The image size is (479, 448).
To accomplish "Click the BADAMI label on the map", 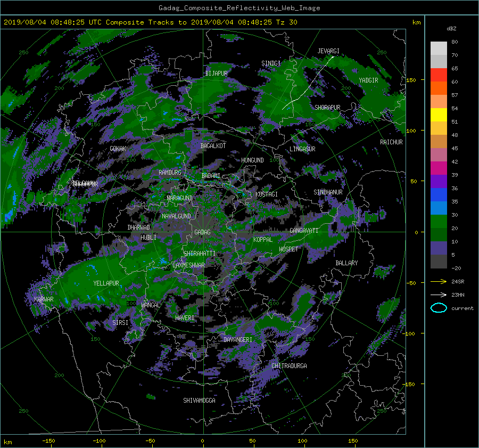I will [211, 176].
